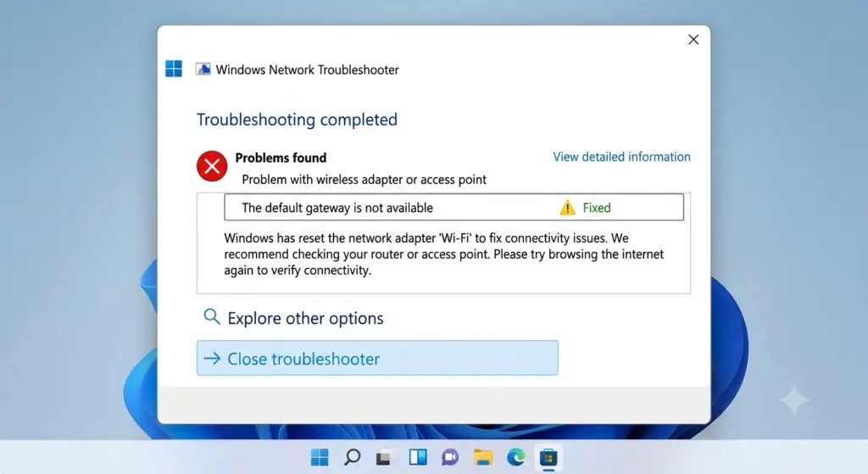Click the Problems found heading
The image size is (868, 474).
click(281, 158)
